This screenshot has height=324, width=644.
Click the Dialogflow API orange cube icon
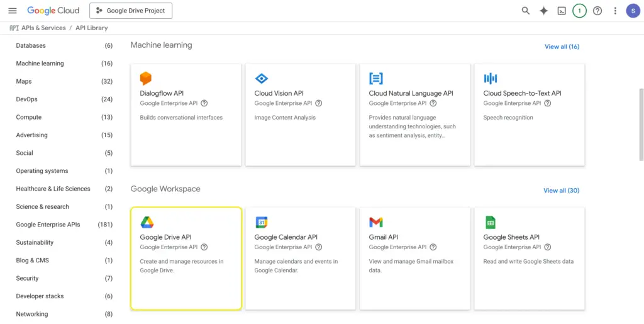[145, 78]
